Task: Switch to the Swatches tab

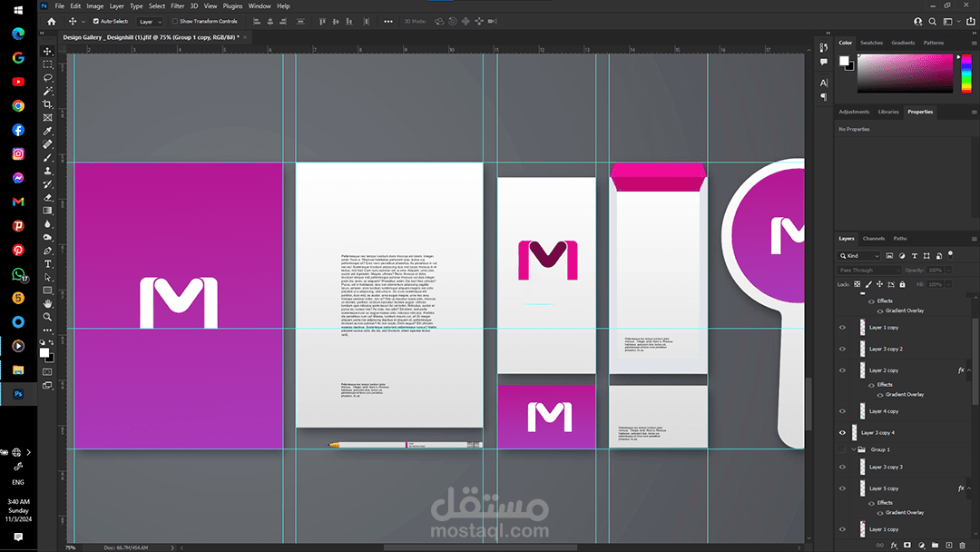Action: tap(871, 44)
